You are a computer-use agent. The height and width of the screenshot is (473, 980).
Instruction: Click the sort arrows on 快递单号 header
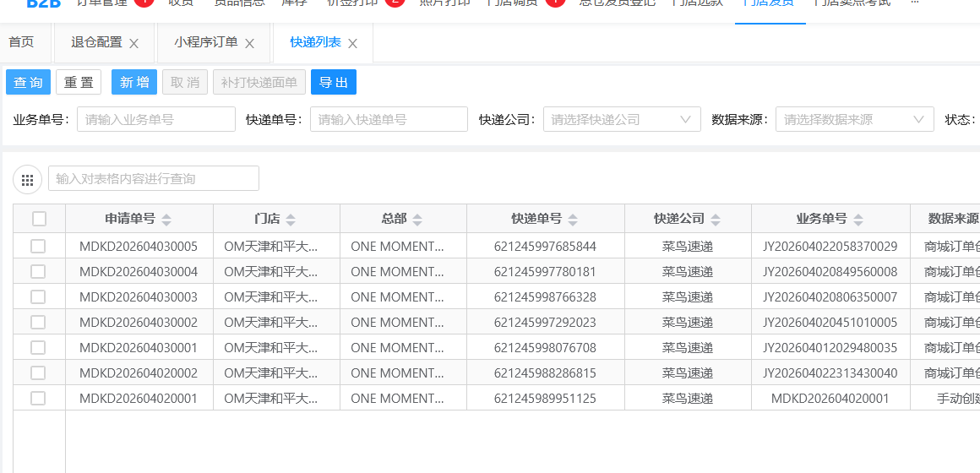coord(573,220)
